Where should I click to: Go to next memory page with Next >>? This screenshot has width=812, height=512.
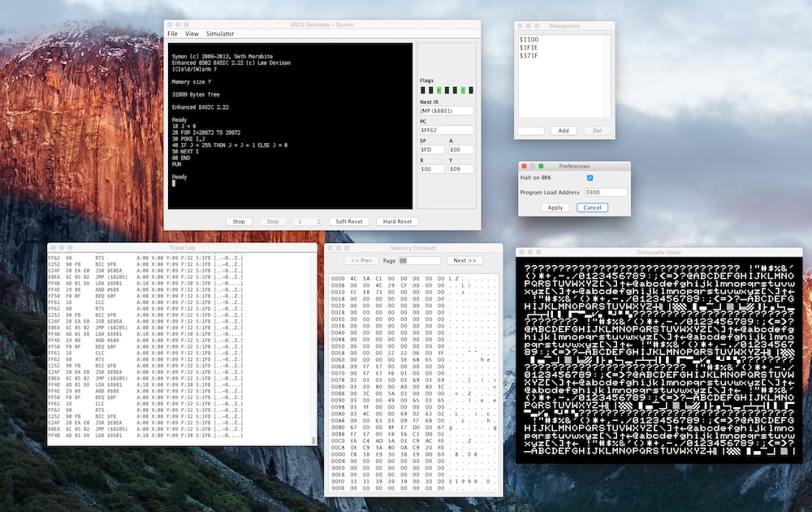click(464, 261)
